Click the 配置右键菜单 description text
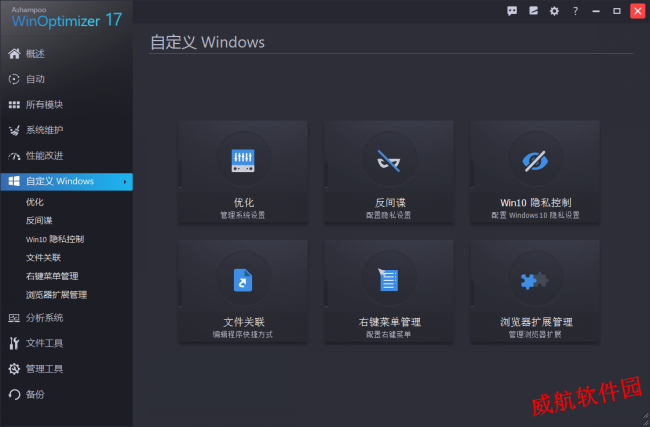650x427 pixels. (388, 335)
